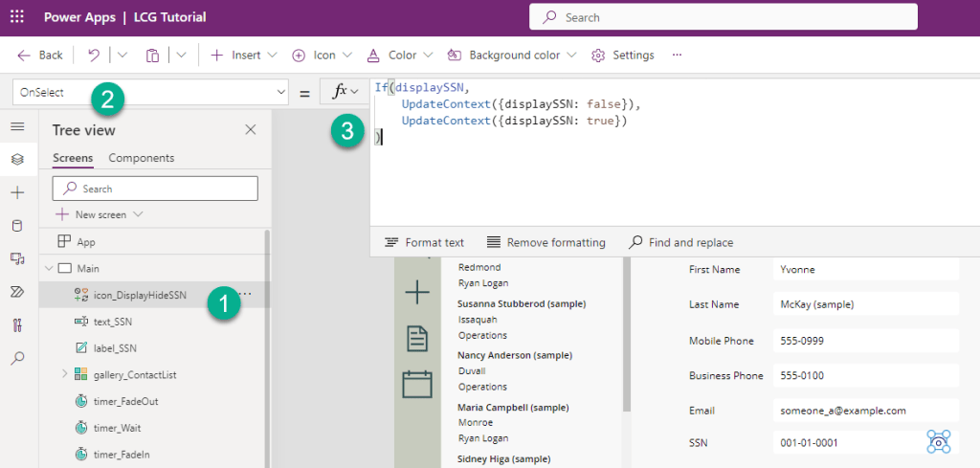Open the app launcher waffle icon
980x468 pixels.
pos(17,17)
